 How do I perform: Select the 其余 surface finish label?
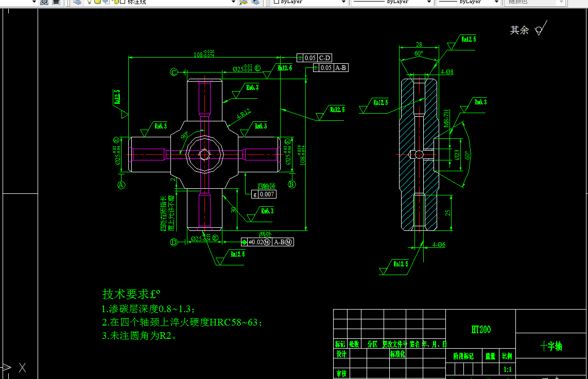tap(520, 30)
